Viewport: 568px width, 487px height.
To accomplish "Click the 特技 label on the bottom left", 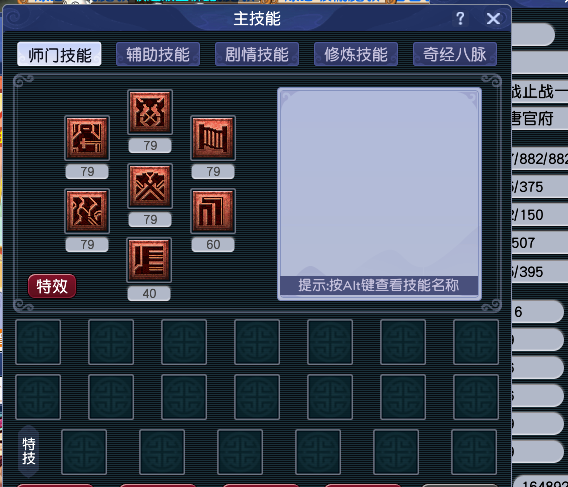I will [29, 451].
